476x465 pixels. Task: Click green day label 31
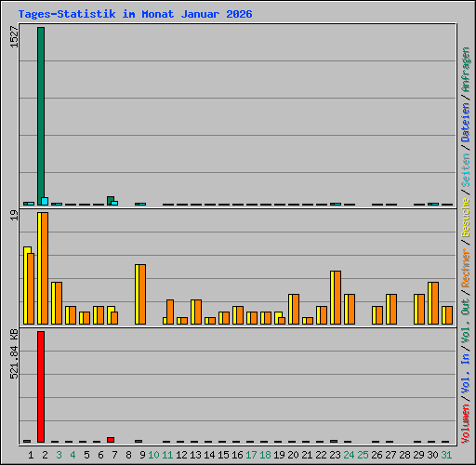click(x=446, y=455)
